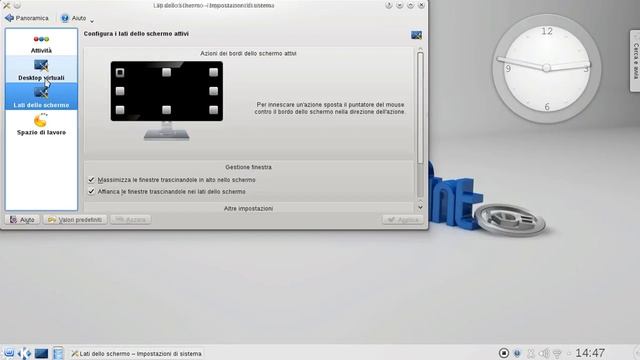This screenshot has width=640, height=360.
Task: Select Lati dello schermo in sidebar
Action: [41, 97]
